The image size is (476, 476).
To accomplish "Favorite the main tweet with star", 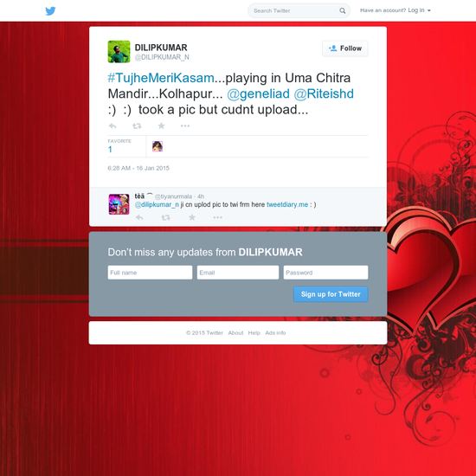I will pyautogui.click(x=161, y=125).
